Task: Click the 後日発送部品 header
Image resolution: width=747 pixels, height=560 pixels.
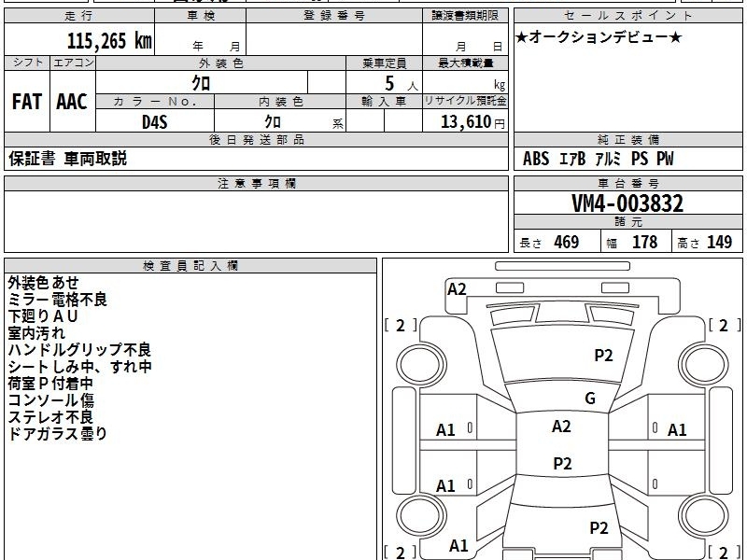Action: (x=256, y=139)
